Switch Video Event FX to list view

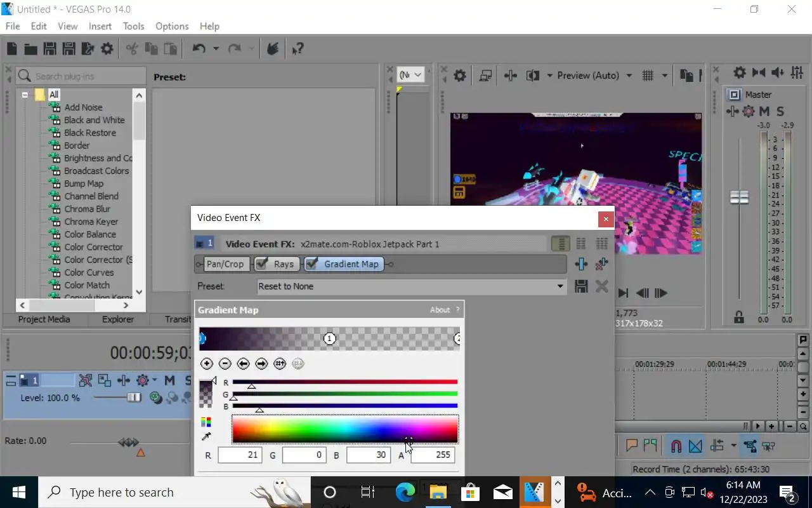560,244
